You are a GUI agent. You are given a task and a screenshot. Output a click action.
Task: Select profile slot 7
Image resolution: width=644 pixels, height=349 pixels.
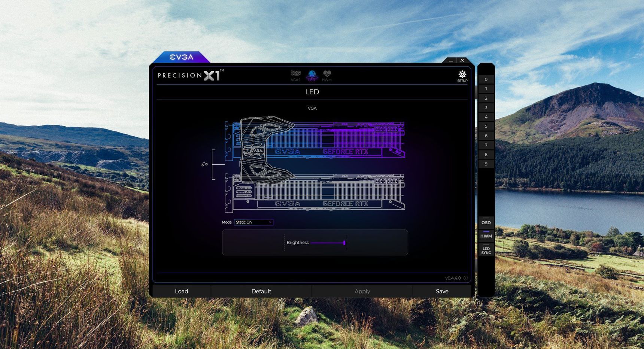coord(486,145)
